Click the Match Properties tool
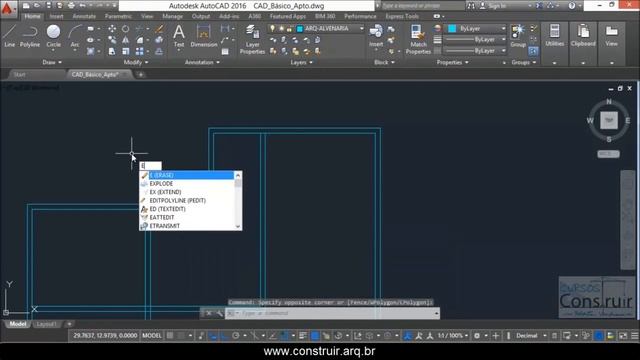Image resolution: width=640 pixels, height=360 pixels. tap(418, 40)
